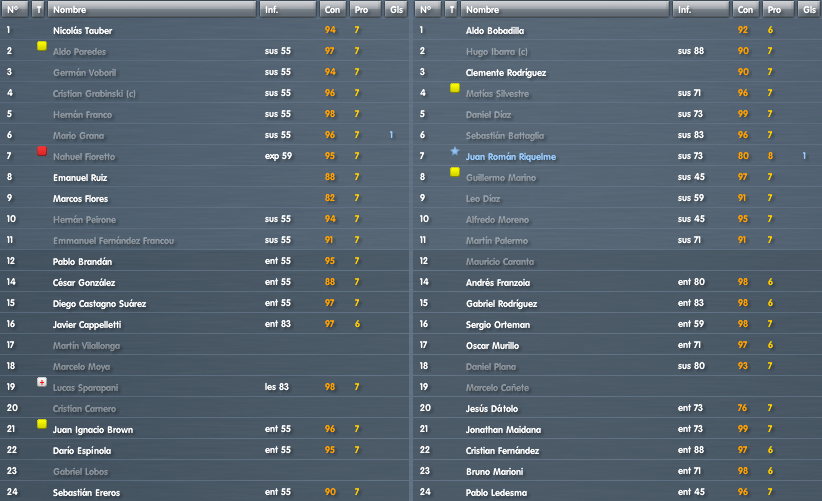The height and width of the screenshot is (501, 822).
Task: Select Martín Palermo's row
Action: [x=618, y=240]
